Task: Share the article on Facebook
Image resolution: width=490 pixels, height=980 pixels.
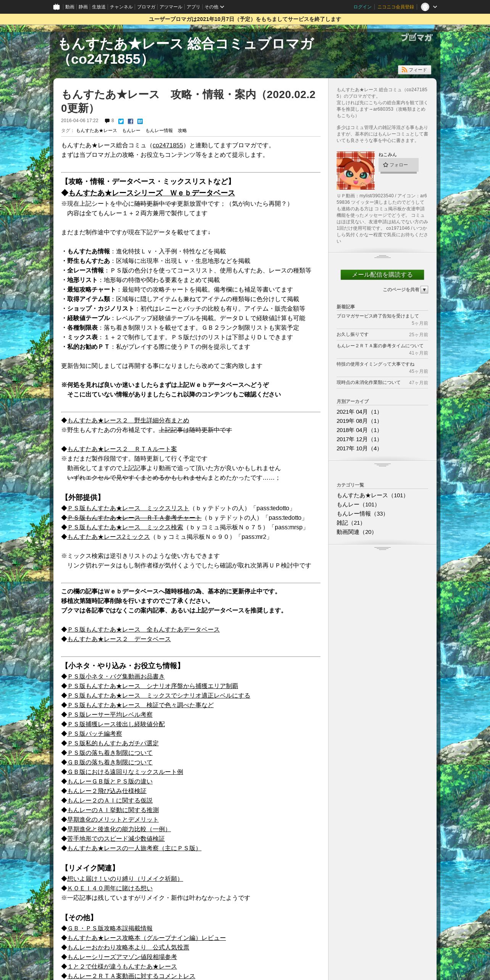Action: (x=131, y=121)
